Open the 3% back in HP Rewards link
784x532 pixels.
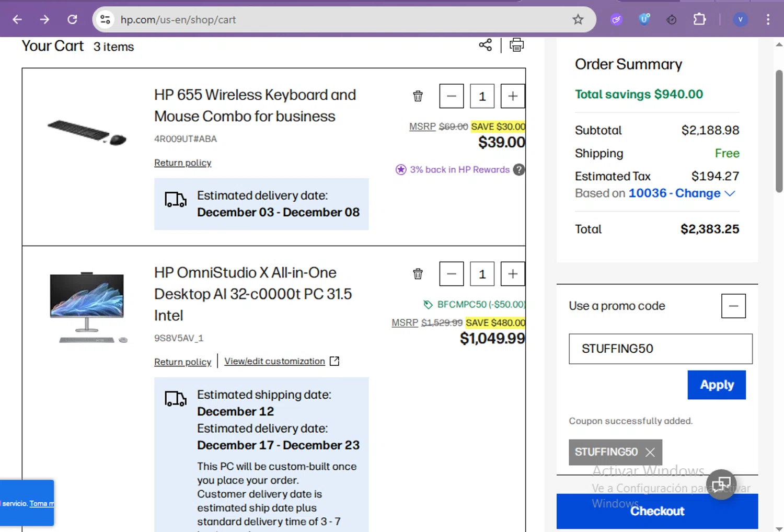[x=459, y=169]
